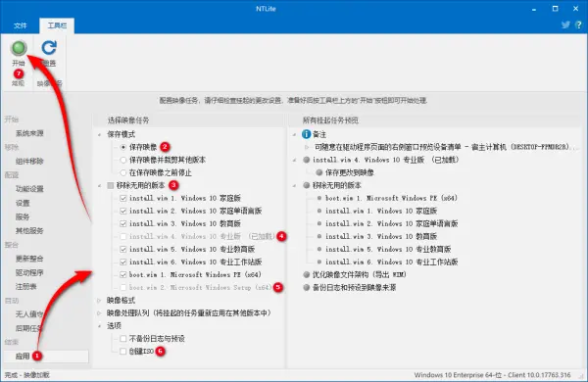Enable the 不备份日志与预设 checkbox
Screen dimensions: 588x382
pyautogui.click(x=123, y=339)
